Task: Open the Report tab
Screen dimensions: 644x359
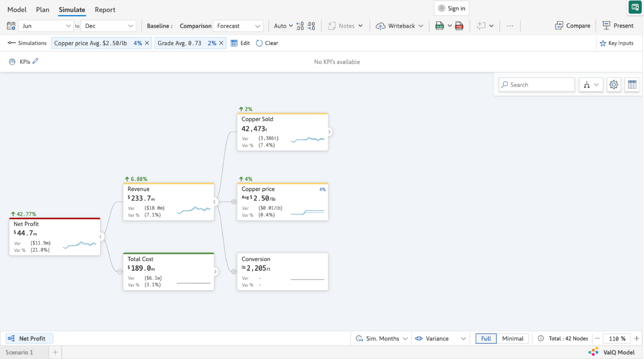Action: (105, 10)
